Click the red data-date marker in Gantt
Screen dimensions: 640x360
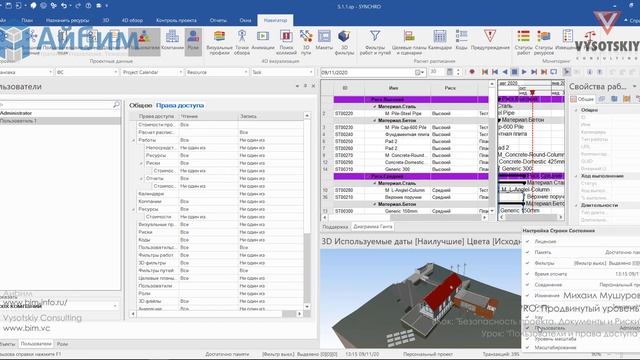[x=532, y=93]
